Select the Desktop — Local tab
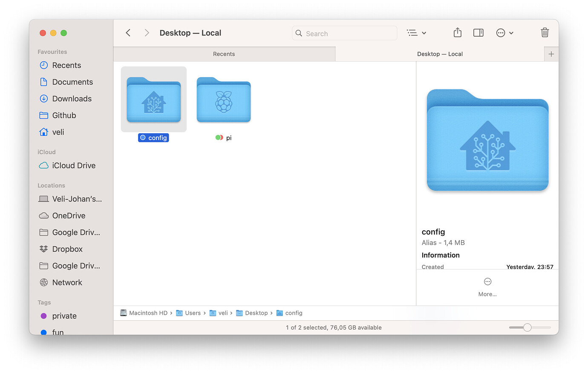The image size is (588, 373). point(440,54)
